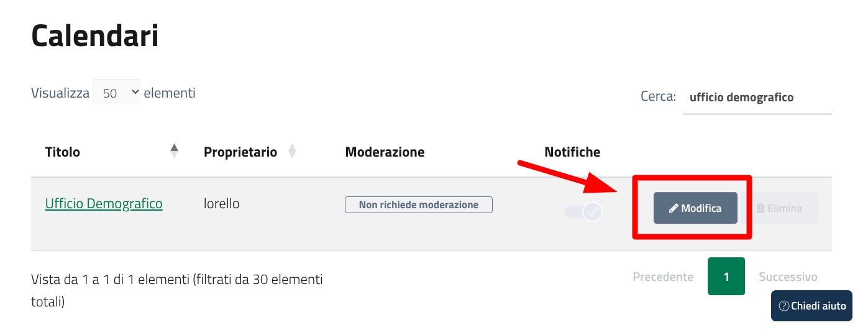The width and height of the screenshot is (868, 330).
Task: Open the Ufficio Demografico calendar link
Action: coord(104,204)
